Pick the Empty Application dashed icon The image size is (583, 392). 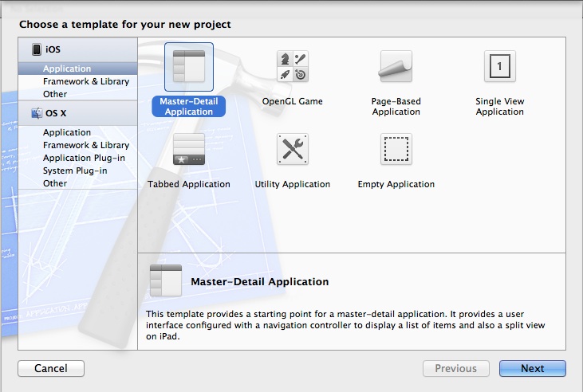396,149
